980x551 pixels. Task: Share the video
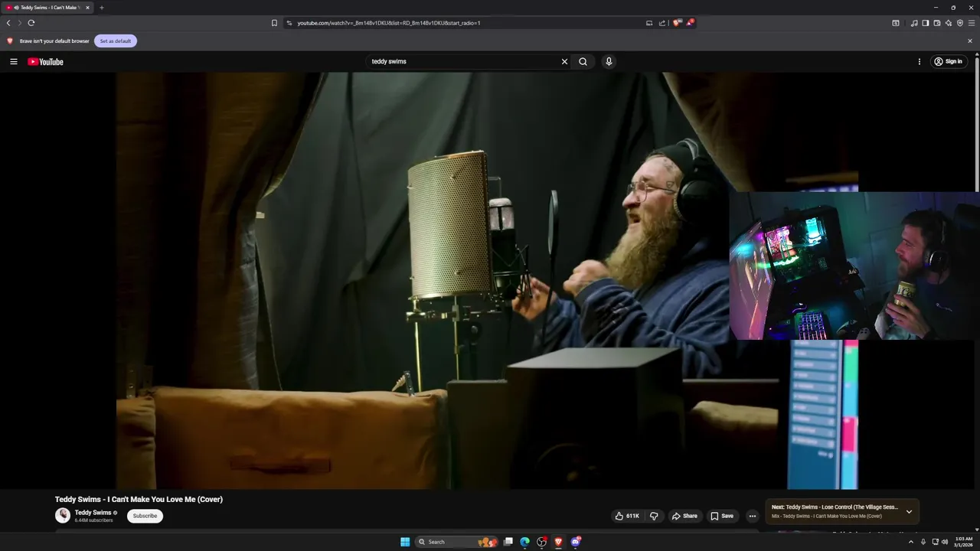pyautogui.click(x=684, y=516)
